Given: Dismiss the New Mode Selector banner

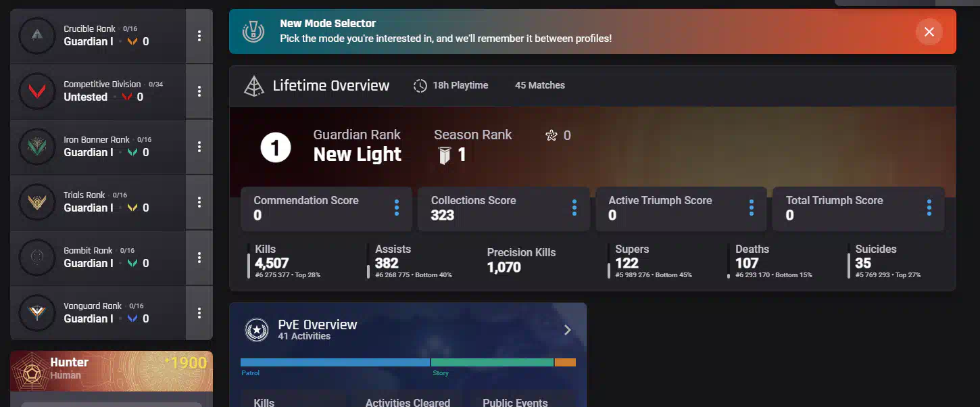Looking at the screenshot, I should click(929, 32).
